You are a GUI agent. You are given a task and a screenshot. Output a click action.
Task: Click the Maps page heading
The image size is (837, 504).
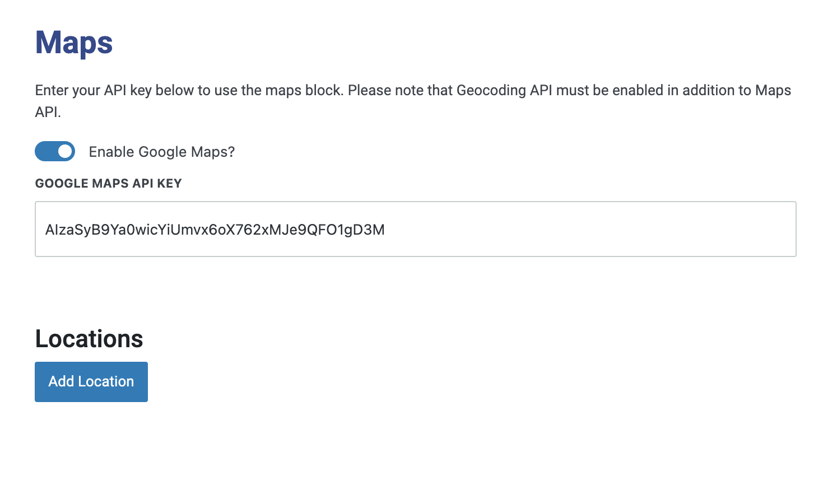[74, 43]
